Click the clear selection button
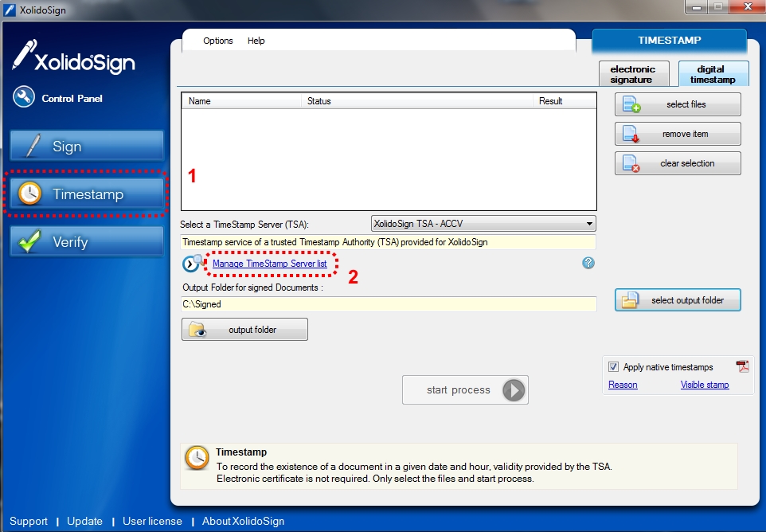Viewport: 766px width, 532px height. [678, 163]
